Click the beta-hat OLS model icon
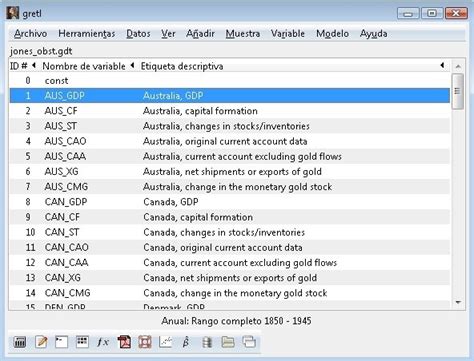This screenshot has width=474, height=361. pos(186,342)
